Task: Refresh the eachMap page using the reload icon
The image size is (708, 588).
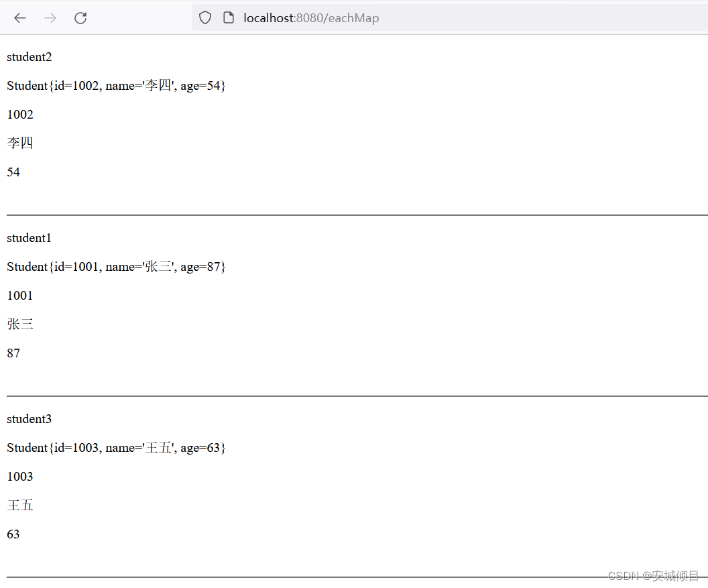Action: click(80, 17)
